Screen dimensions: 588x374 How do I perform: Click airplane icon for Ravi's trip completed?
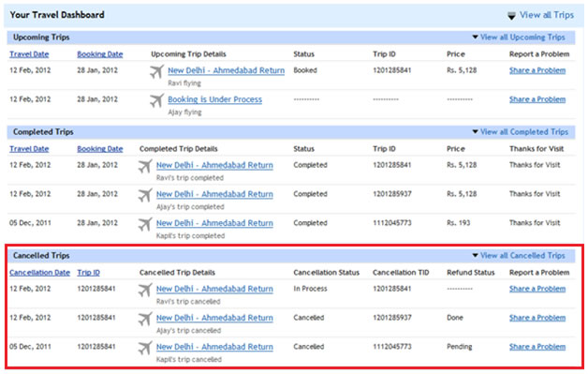[145, 166]
